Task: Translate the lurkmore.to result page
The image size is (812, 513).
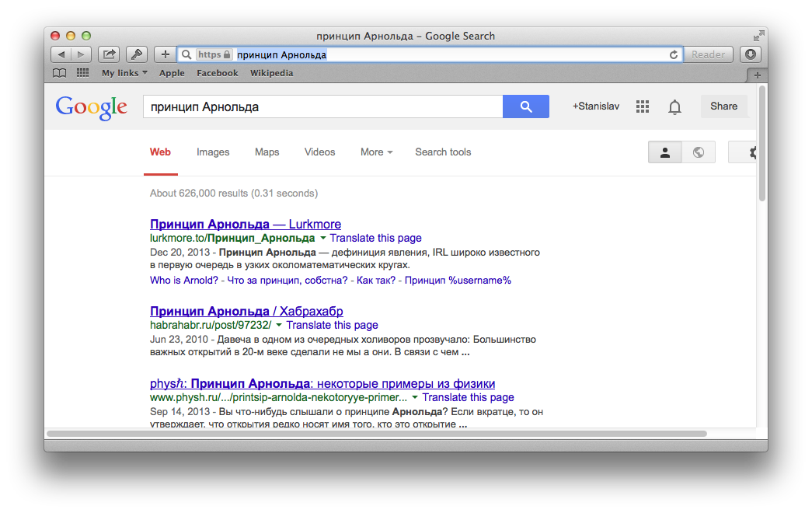Action: click(x=375, y=238)
